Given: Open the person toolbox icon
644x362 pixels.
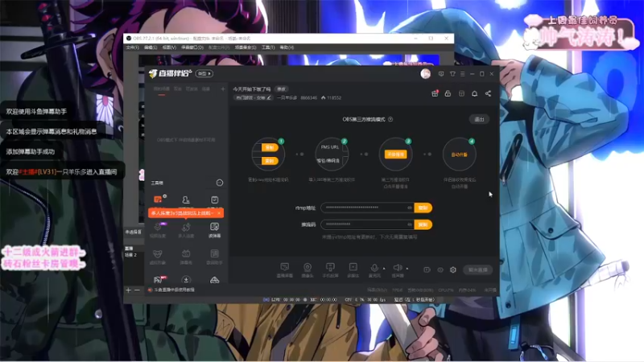Looking at the screenshot, I should [x=186, y=200].
